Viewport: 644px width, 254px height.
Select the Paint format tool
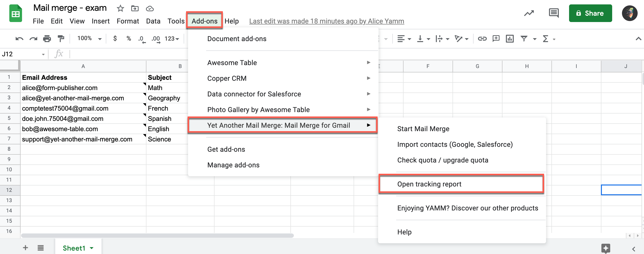point(61,38)
